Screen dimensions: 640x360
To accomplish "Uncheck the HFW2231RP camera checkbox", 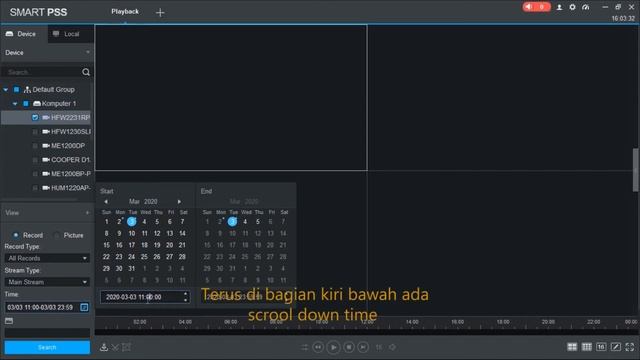I will (35, 118).
